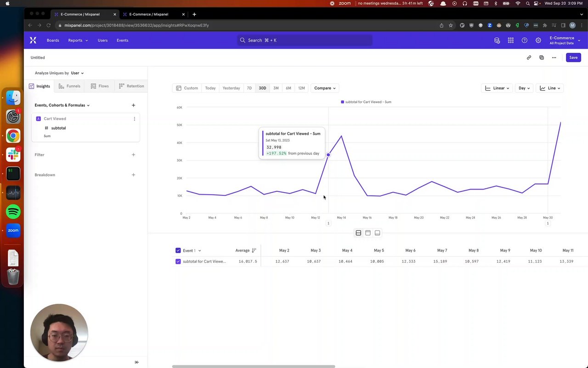Screen dimensions: 588x368
Task: Add a filter with plus icon
Action: [133, 155]
